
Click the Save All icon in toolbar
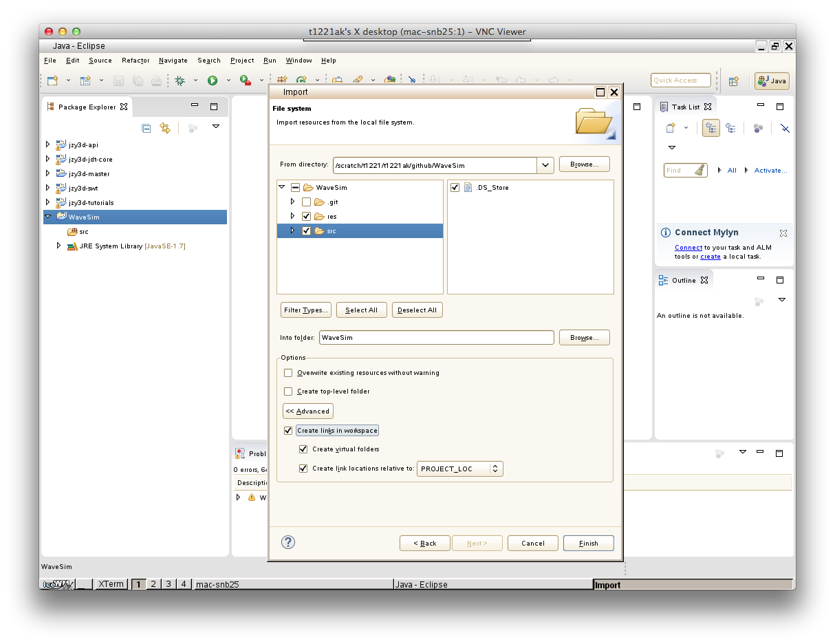(x=138, y=80)
